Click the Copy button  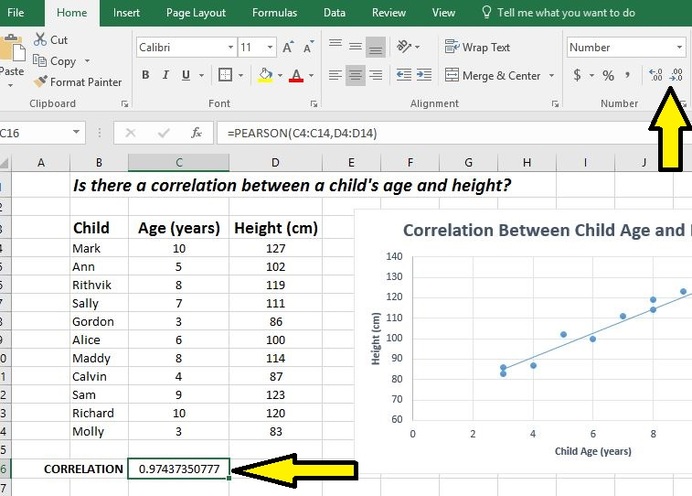[x=62, y=61]
